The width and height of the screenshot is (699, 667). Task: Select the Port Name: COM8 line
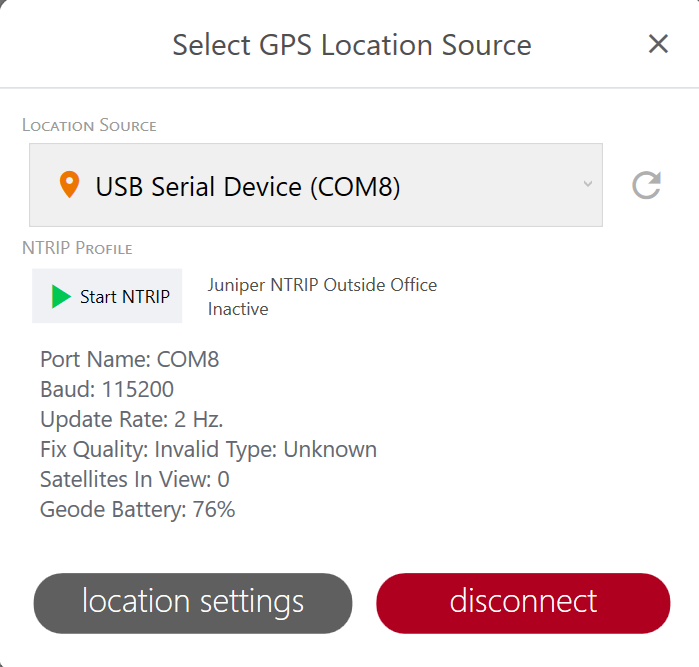129,360
